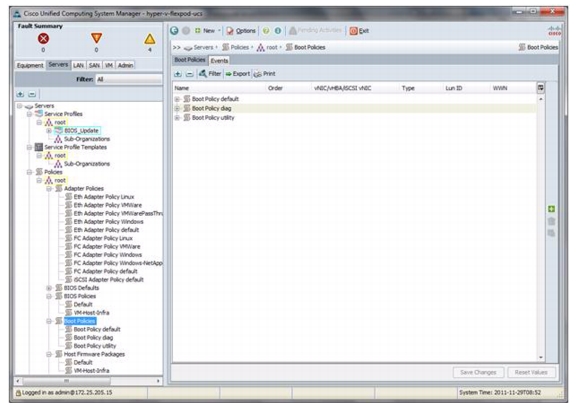
Task: Expand the BIOS Defaults node
Action: coord(49,288)
